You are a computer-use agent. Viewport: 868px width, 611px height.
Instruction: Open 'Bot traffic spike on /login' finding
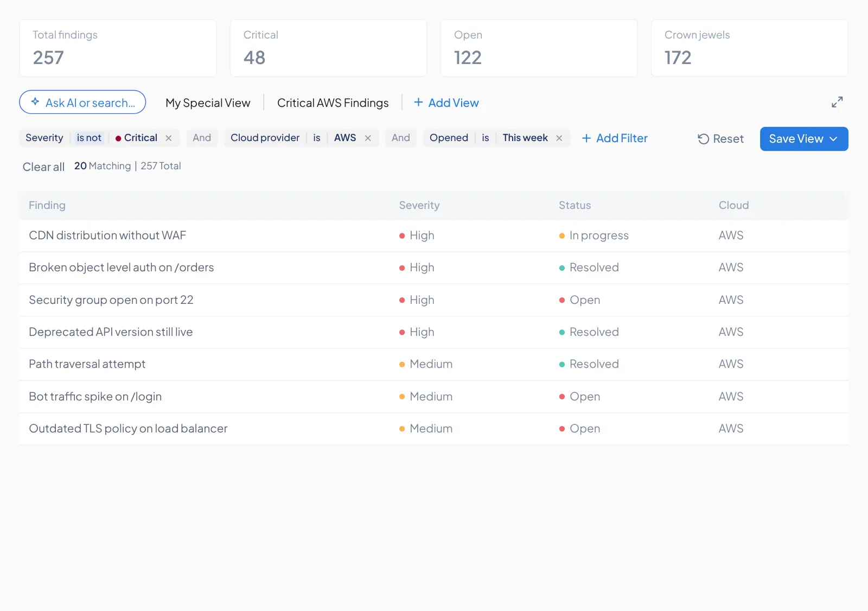click(95, 397)
